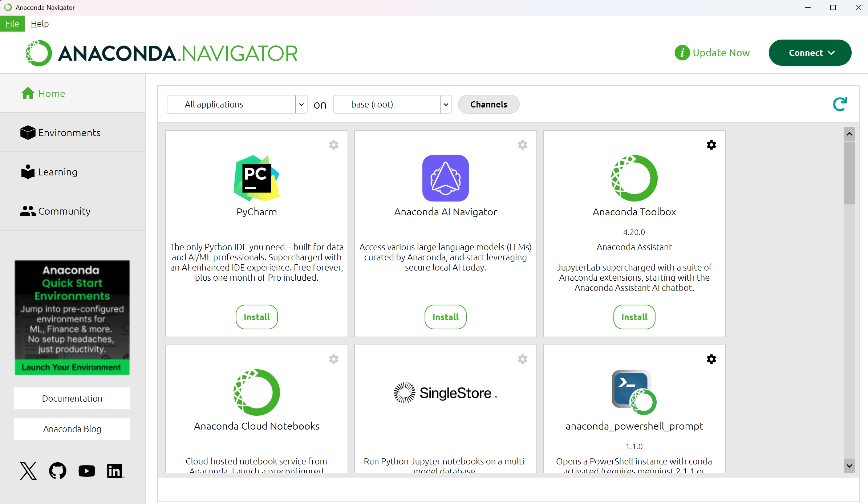Open the Anaconda Blog link
868x504 pixels.
click(x=72, y=429)
